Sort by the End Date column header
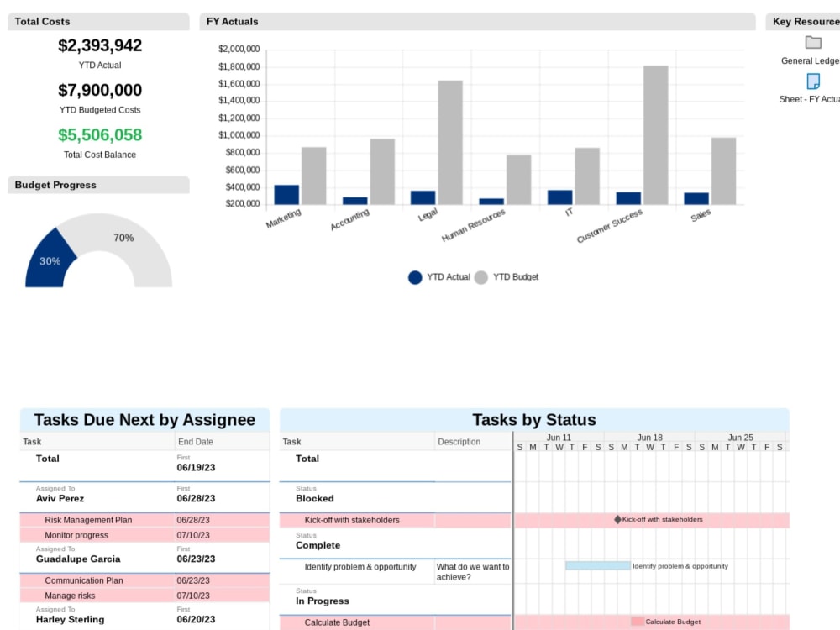840x630 pixels. 194,441
